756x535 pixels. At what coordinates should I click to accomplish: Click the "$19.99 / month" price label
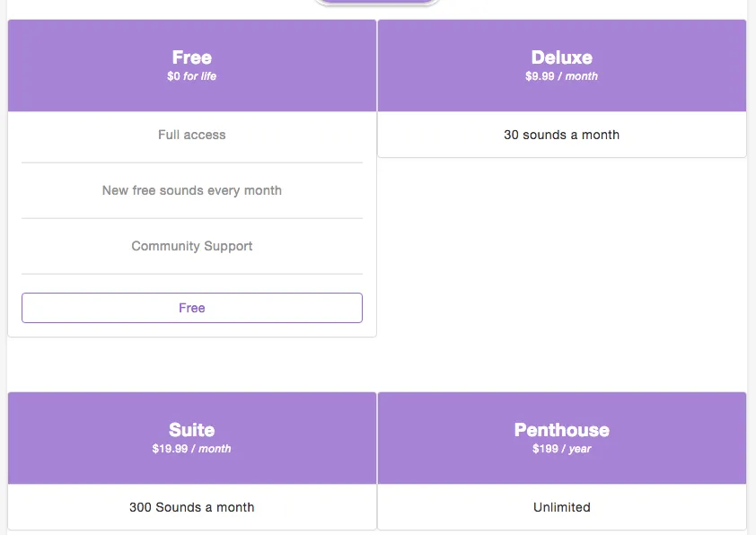(x=192, y=449)
